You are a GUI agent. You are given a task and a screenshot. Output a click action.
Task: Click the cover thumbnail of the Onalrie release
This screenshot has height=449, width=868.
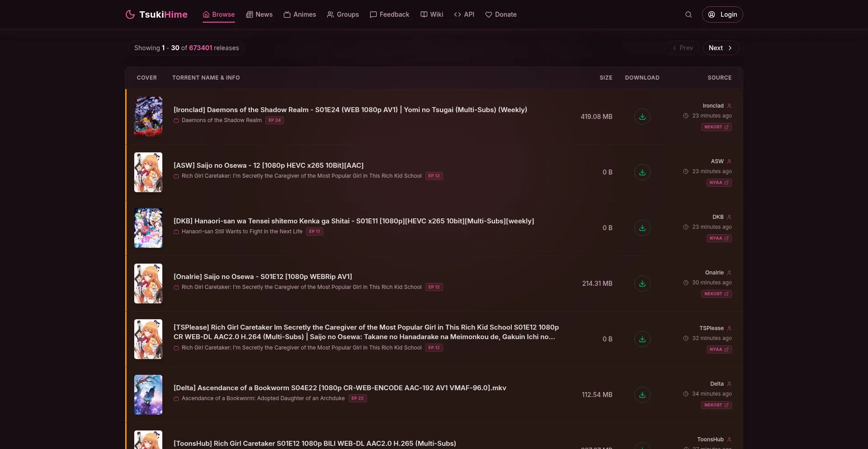point(148,284)
